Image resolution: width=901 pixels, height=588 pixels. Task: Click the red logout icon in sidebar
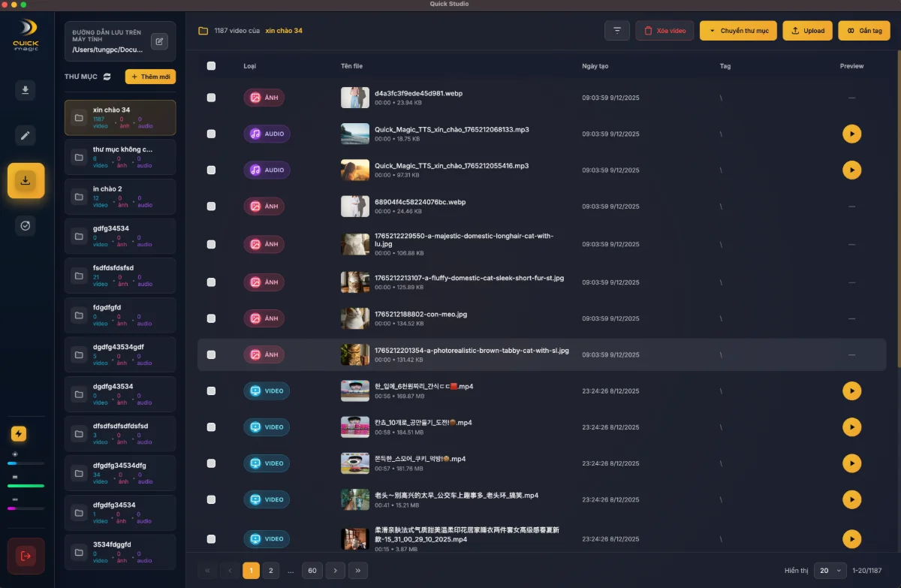tap(26, 556)
